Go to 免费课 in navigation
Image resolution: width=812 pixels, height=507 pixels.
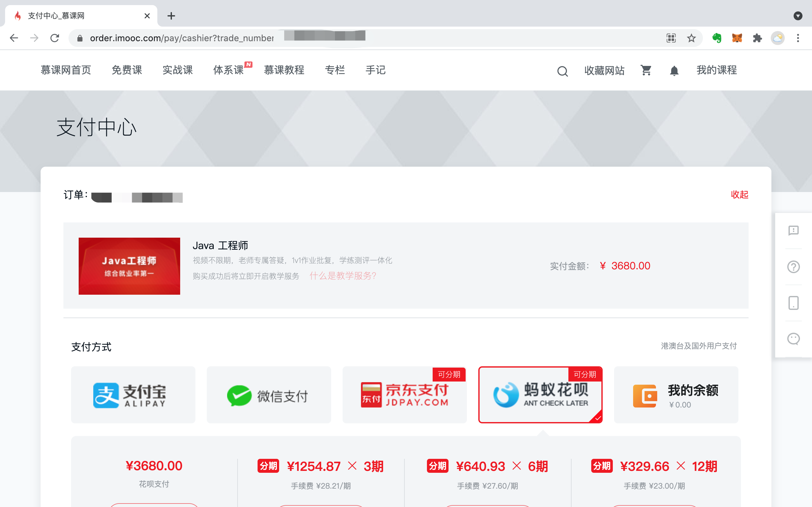pyautogui.click(x=127, y=70)
